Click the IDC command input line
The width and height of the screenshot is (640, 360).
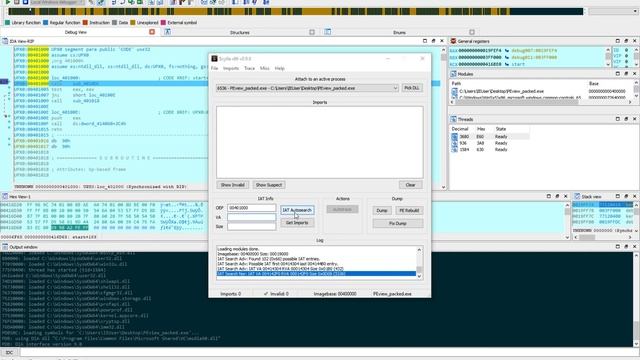(329, 352)
